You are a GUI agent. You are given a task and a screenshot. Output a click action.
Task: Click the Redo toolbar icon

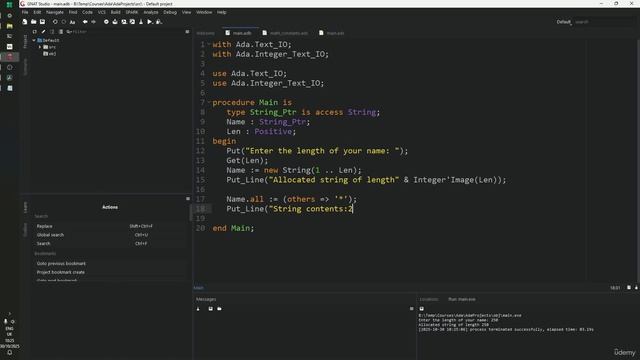pyautogui.click(x=64, y=22)
